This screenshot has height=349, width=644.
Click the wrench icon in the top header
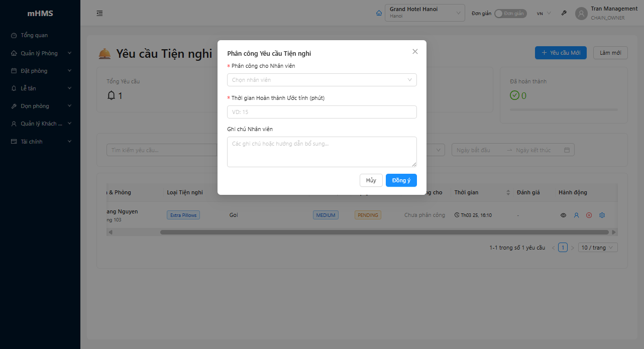pyautogui.click(x=564, y=13)
